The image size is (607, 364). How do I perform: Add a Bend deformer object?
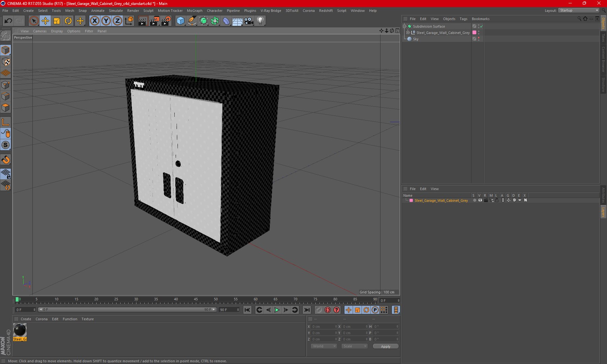226,21
